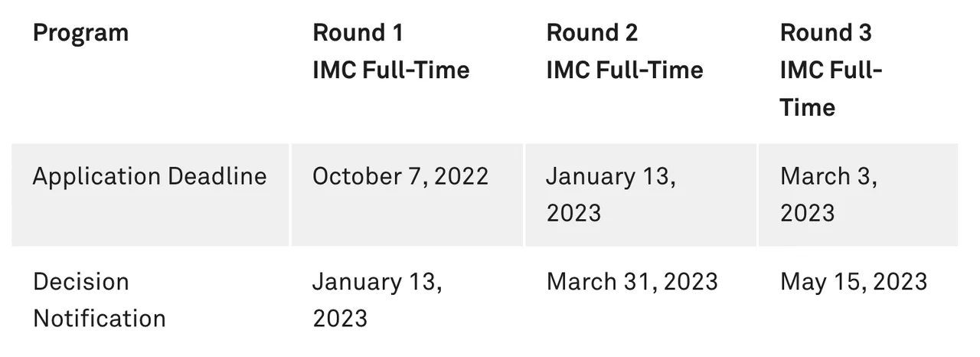The width and height of the screenshot is (980, 357).
Task: Click "IMC Full-Time" text under Round 3
Action: click(x=831, y=88)
